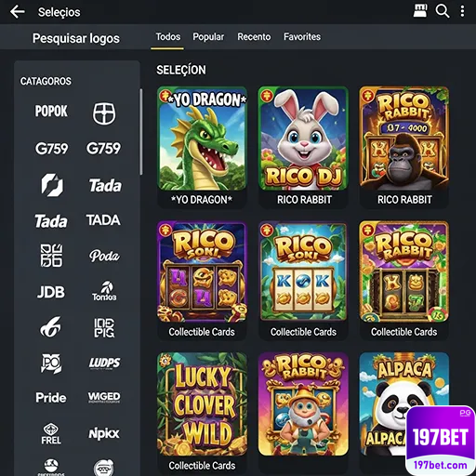476x476 pixels.
Task: Select the rounded cross-grid provider logo
Action: [x=104, y=113]
